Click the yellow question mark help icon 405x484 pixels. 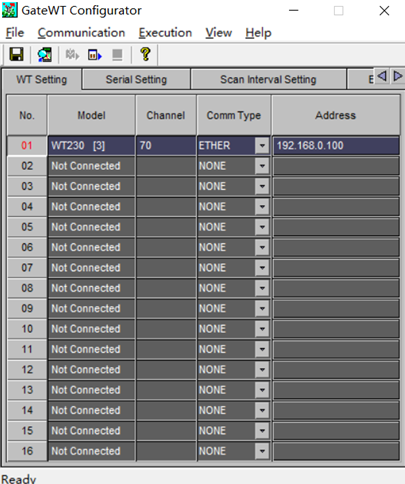[145, 54]
